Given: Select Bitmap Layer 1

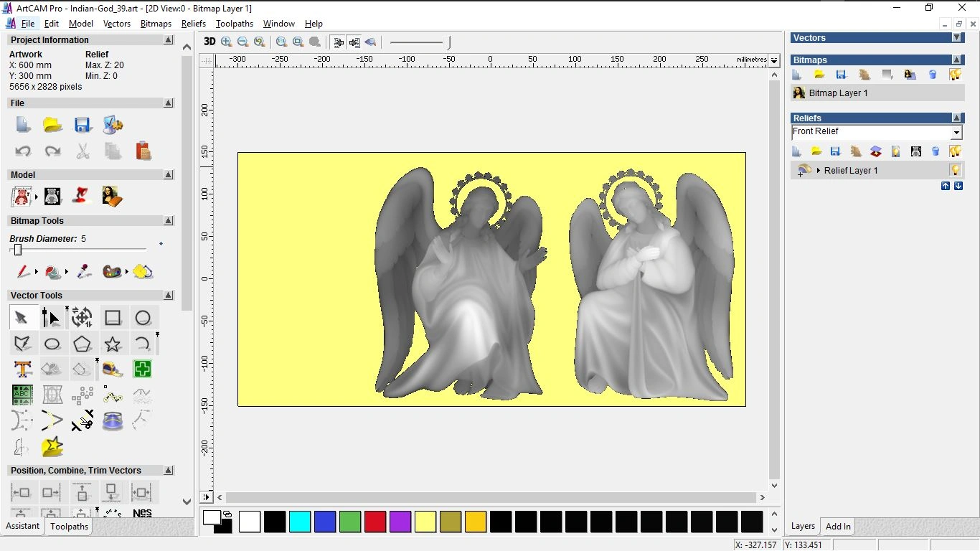Looking at the screenshot, I should click(x=838, y=93).
